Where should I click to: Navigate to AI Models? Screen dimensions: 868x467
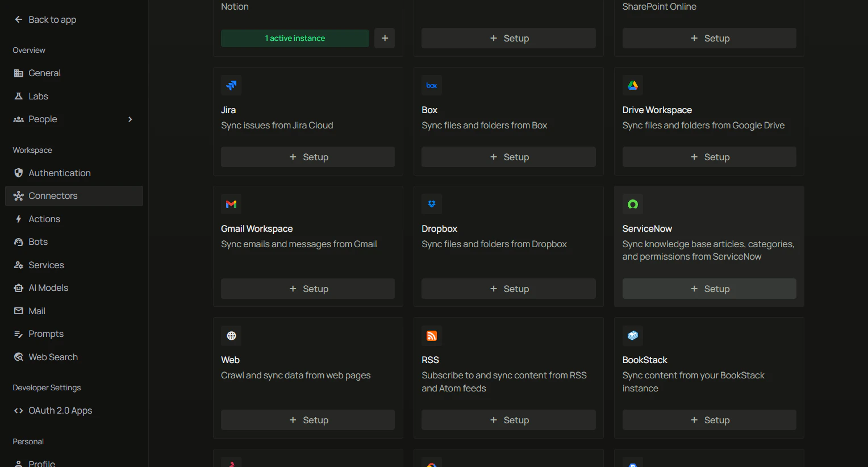[x=74, y=288]
